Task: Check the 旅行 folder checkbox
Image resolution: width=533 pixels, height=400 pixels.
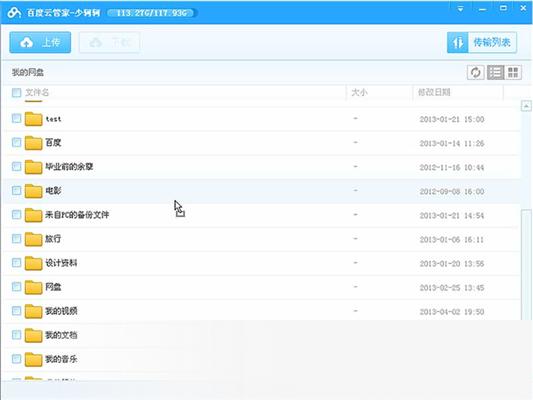Action: (16, 239)
